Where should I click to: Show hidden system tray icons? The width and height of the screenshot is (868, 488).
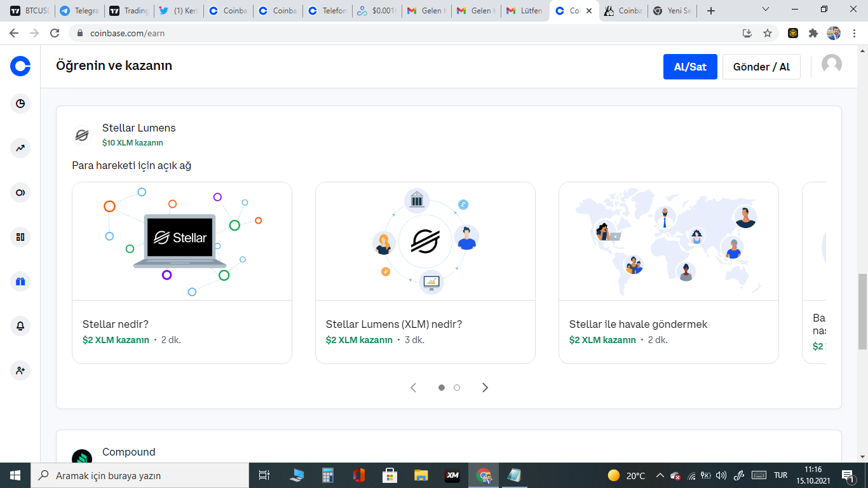[660, 475]
